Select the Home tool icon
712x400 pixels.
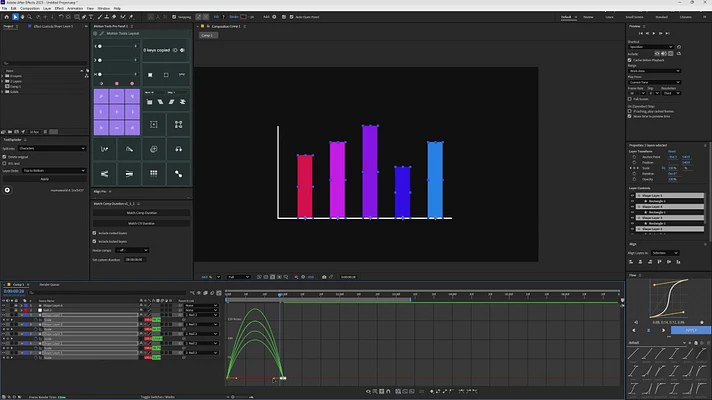6,17
